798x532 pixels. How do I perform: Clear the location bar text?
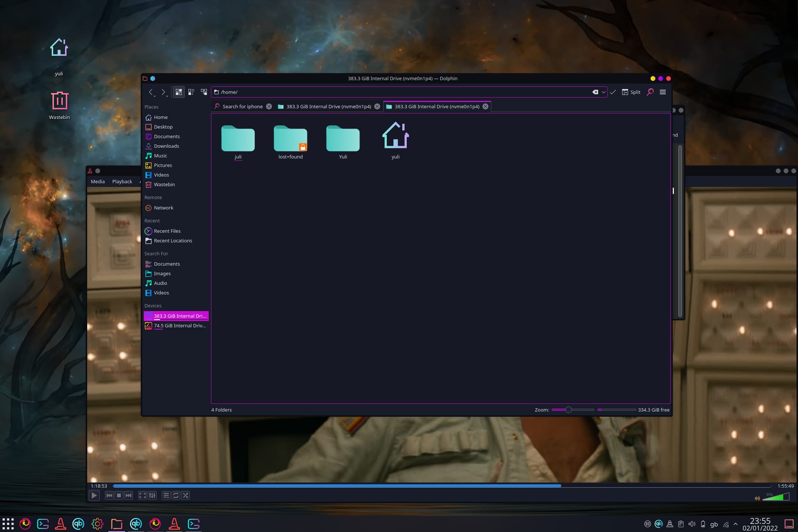595,92
